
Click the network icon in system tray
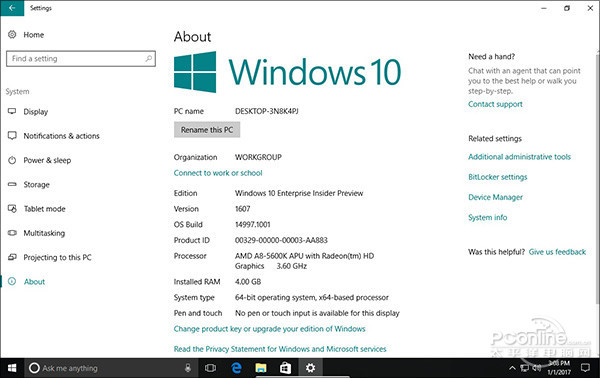(525, 368)
